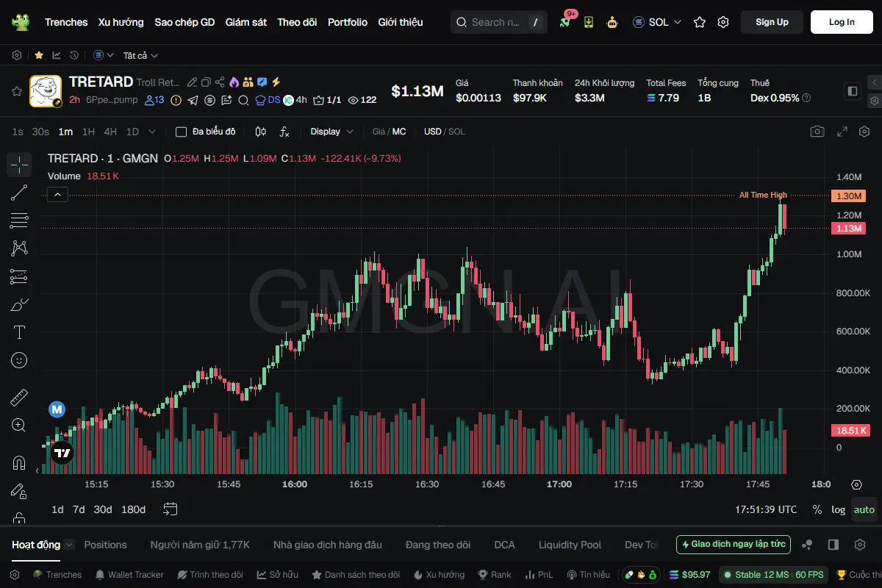The image size is (882, 588).
Task: Click the green rocket notifications icon
Action: coord(564,22)
